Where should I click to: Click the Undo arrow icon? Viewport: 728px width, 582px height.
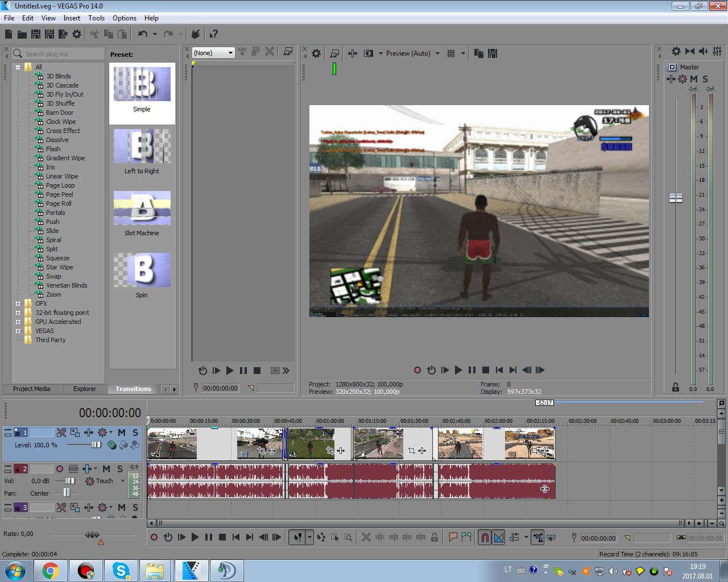tap(143, 34)
